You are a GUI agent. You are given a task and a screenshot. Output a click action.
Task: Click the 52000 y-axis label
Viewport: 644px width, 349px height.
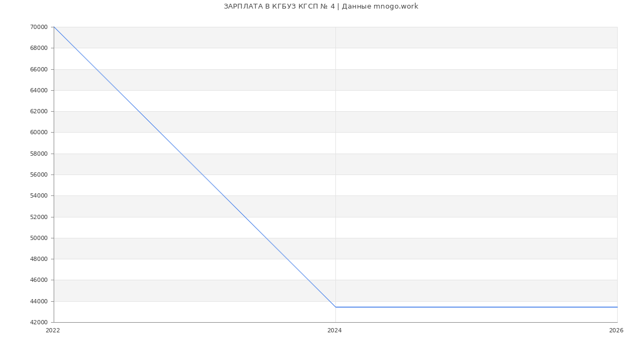[39, 217]
